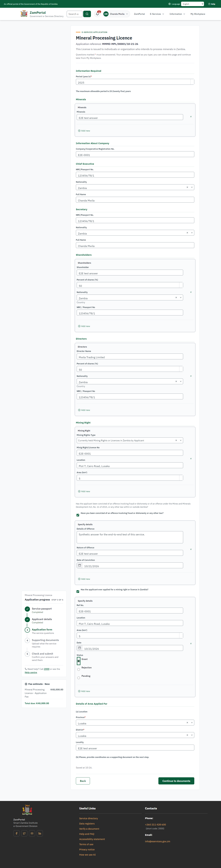
Task: Remove the Minerals entry row
Action: pos(191,117)
